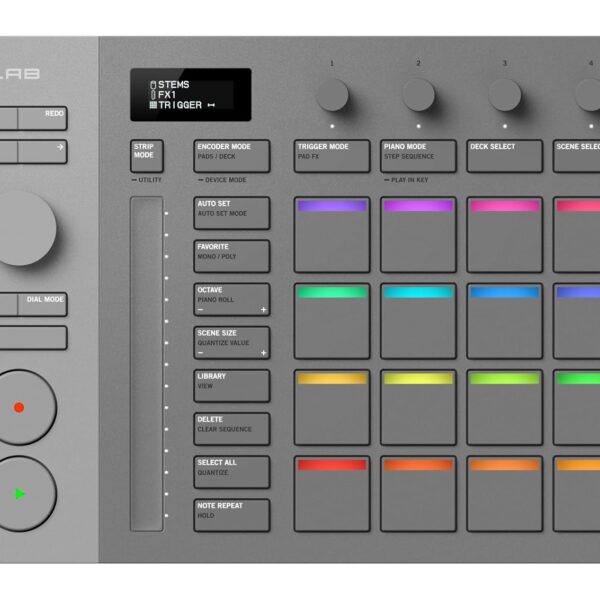Trigger the yellow pad in third row

(332, 408)
